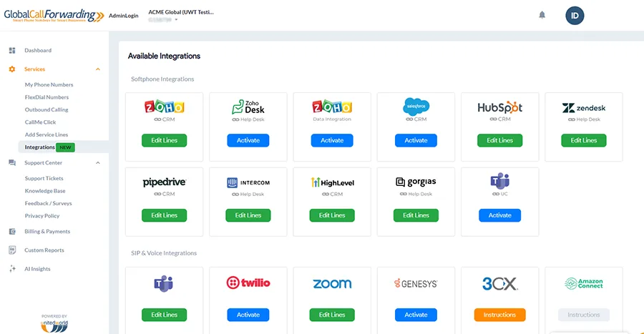The width and height of the screenshot is (644, 334).
Task: Expand the Support Center section chevron
Action: (98, 163)
